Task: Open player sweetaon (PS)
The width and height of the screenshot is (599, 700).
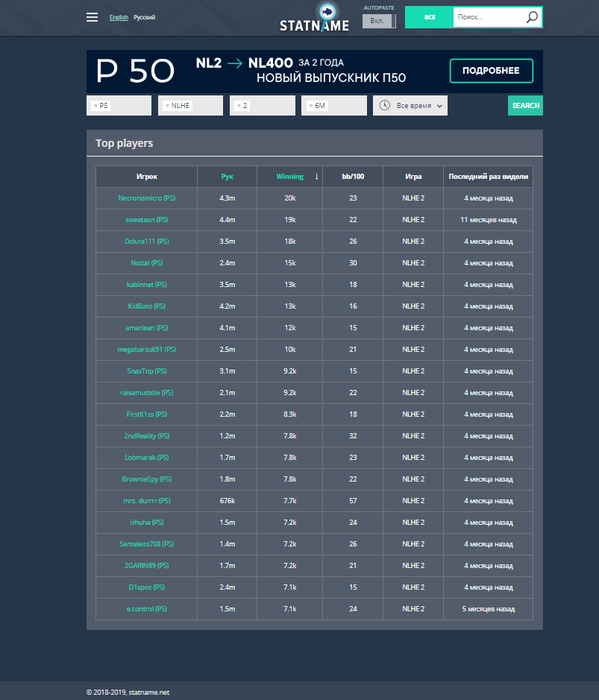Action: point(146,220)
